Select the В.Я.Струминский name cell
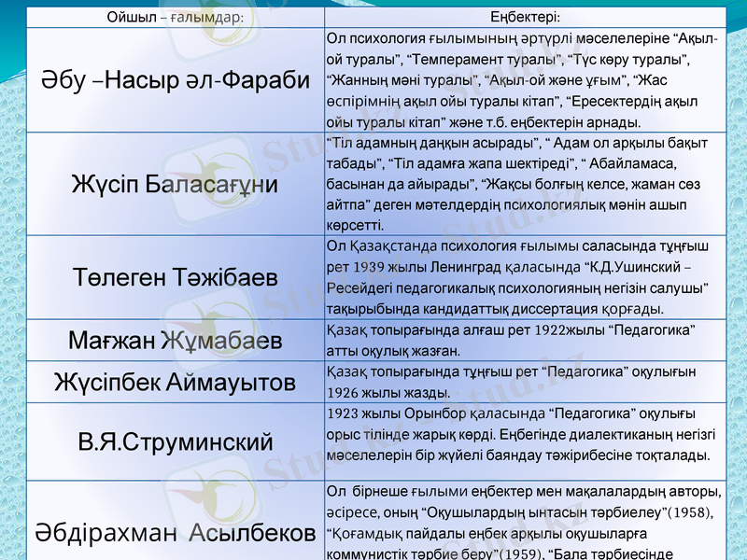The width and height of the screenshot is (747, 560). (x=176, y=441)
